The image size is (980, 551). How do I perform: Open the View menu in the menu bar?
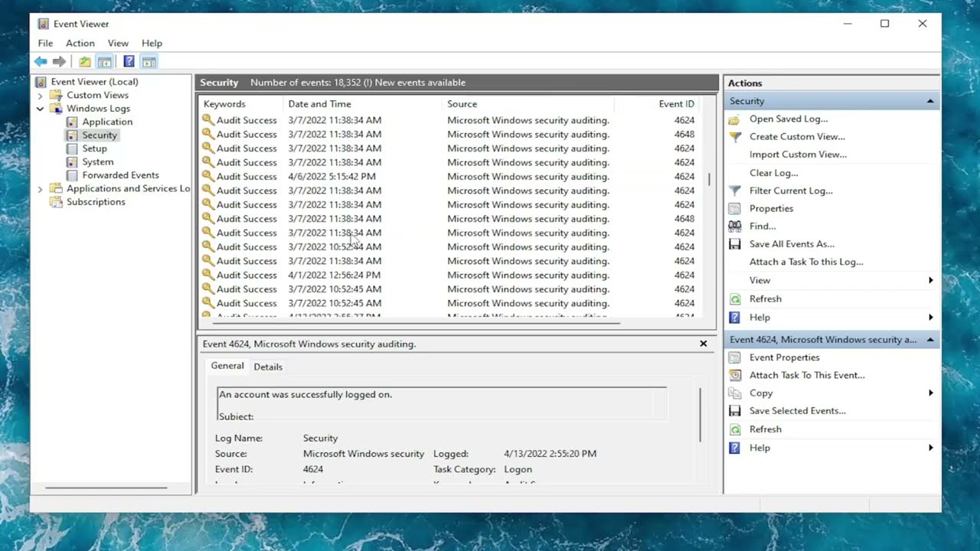pos(118,44)
